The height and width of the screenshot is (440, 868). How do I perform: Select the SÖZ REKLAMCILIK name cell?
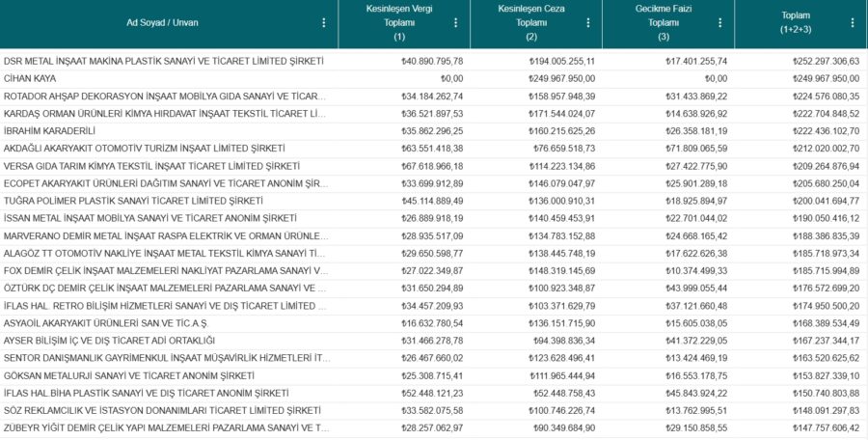[162, 411]
